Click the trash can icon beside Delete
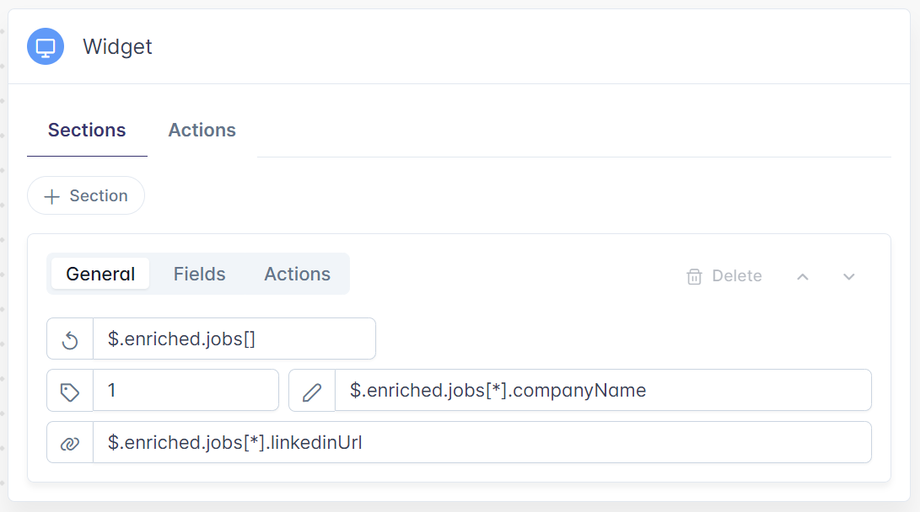Image resolution: width=920 pixels, height=512 pixels. (694, 276)
